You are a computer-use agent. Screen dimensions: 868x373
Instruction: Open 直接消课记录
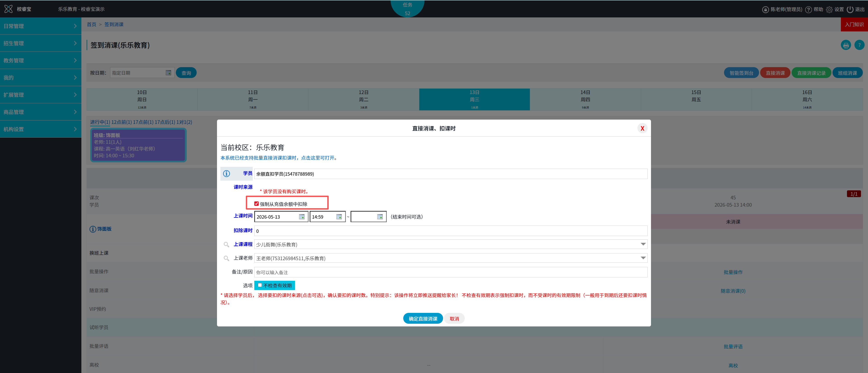811,73
